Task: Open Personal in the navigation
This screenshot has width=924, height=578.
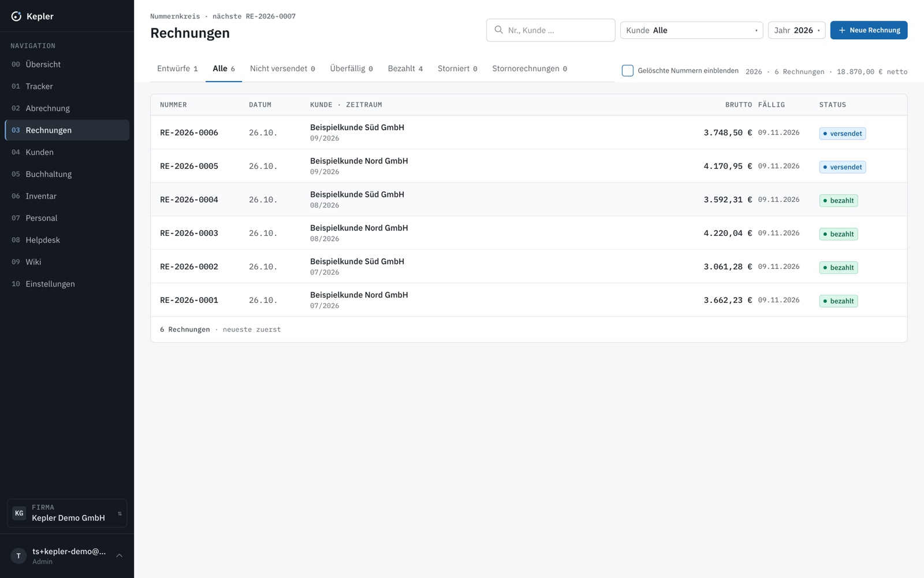Action: click(67, 218)
